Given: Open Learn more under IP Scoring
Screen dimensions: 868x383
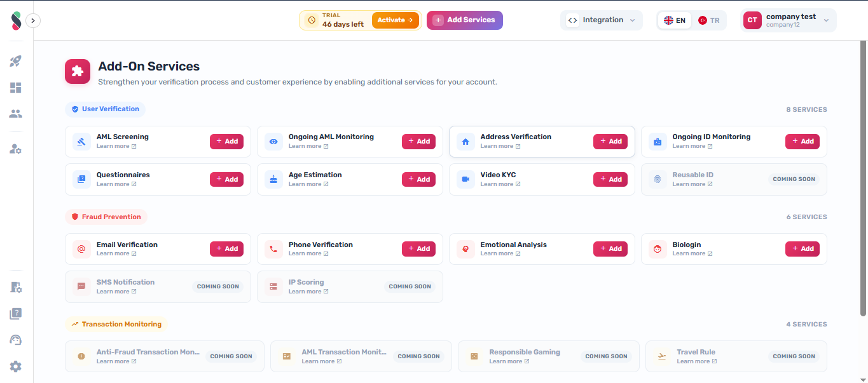Looking at the screenshot, I should pos(308,292).
